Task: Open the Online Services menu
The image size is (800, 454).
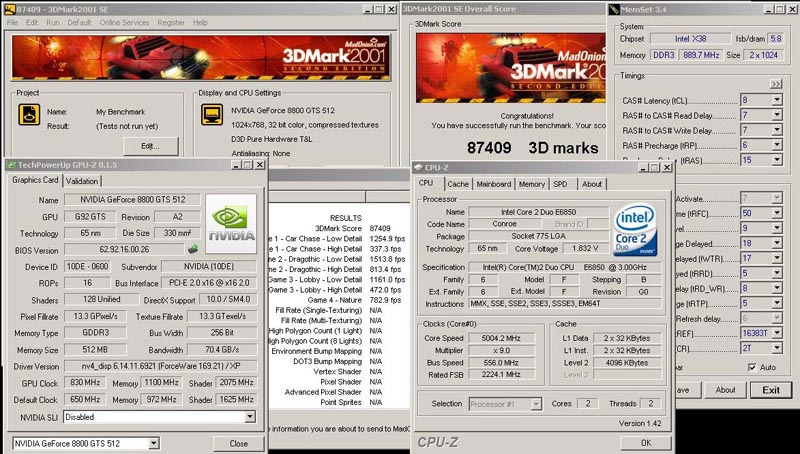Action: pyautogui.click(x=124, y=22)
